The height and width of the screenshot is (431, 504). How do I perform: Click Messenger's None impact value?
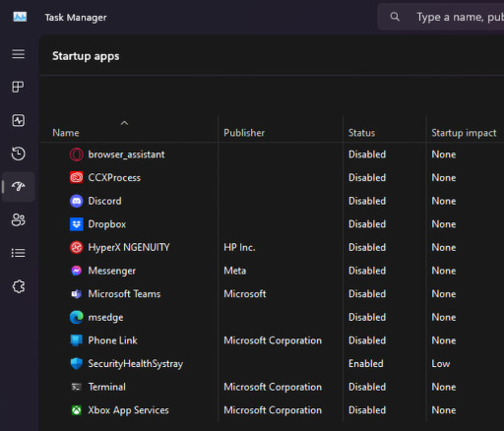click(444, 271)
